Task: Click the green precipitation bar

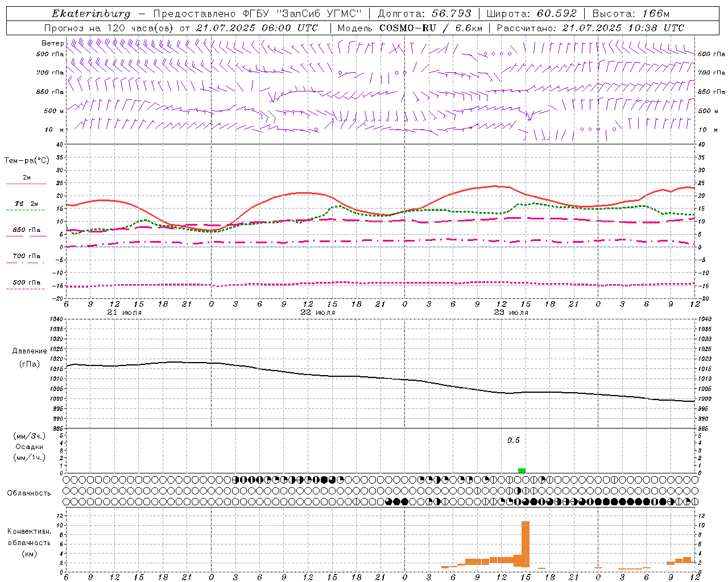Action: 522,470
